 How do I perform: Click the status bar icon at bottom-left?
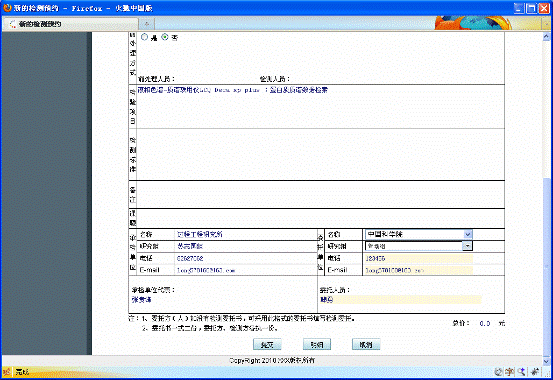coord(7,372)
